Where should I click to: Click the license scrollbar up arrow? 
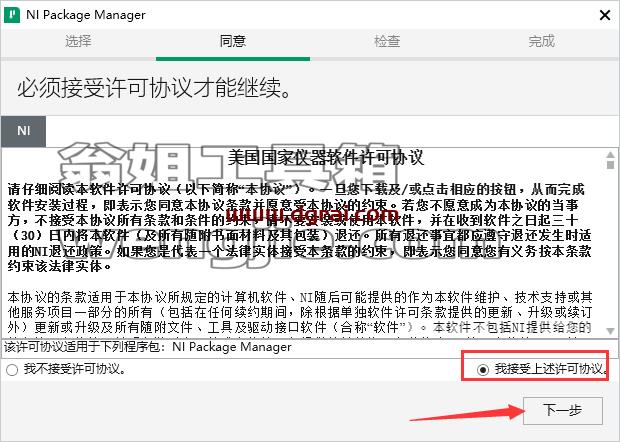611,154
